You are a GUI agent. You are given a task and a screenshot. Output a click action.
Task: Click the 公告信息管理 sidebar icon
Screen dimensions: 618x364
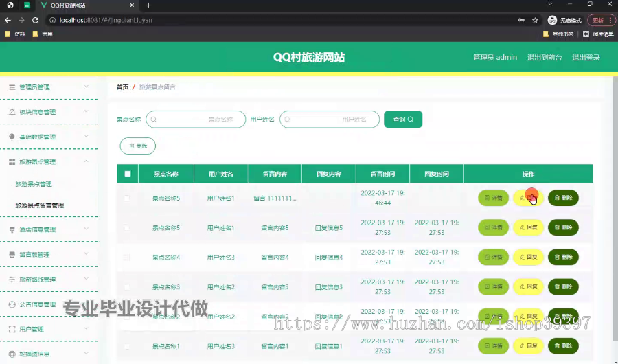(x=12, y=304)
